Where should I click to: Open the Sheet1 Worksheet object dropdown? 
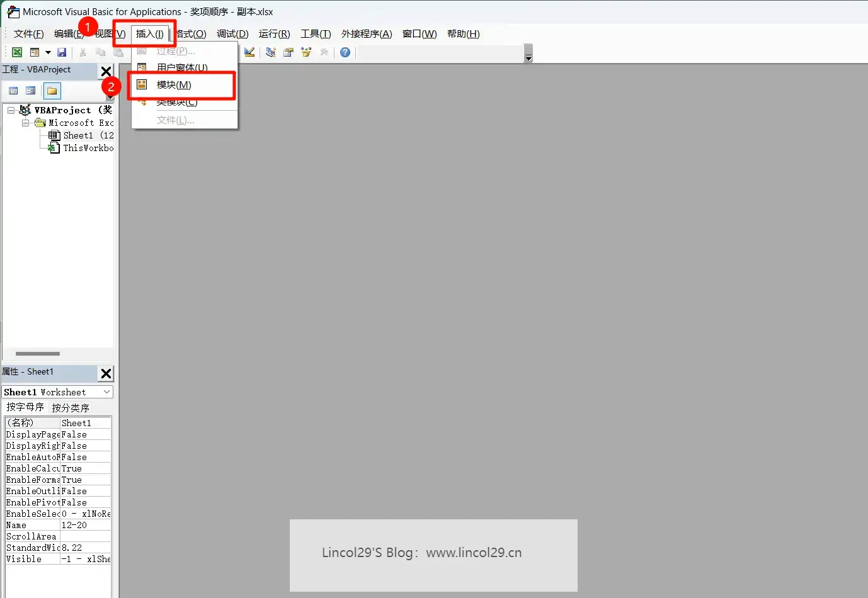pos(106,392)
